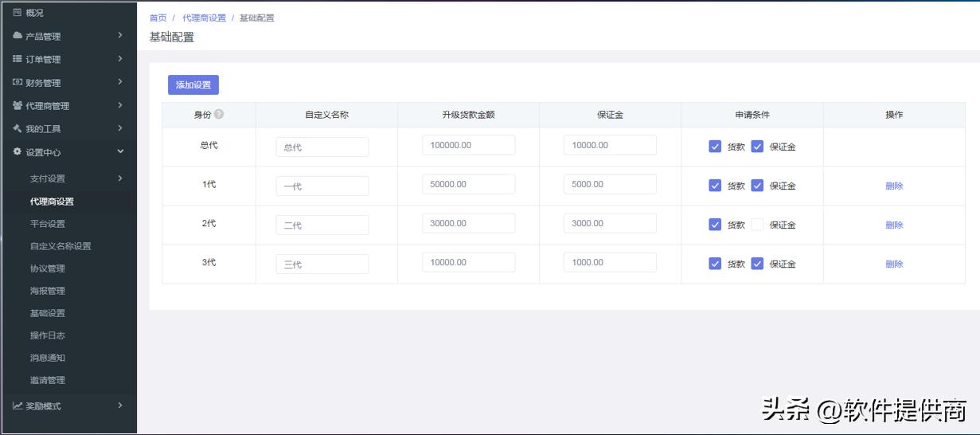980x435 pixels.
Task: Open the 邀请管理 submenu item
Action: click(48, 380)
